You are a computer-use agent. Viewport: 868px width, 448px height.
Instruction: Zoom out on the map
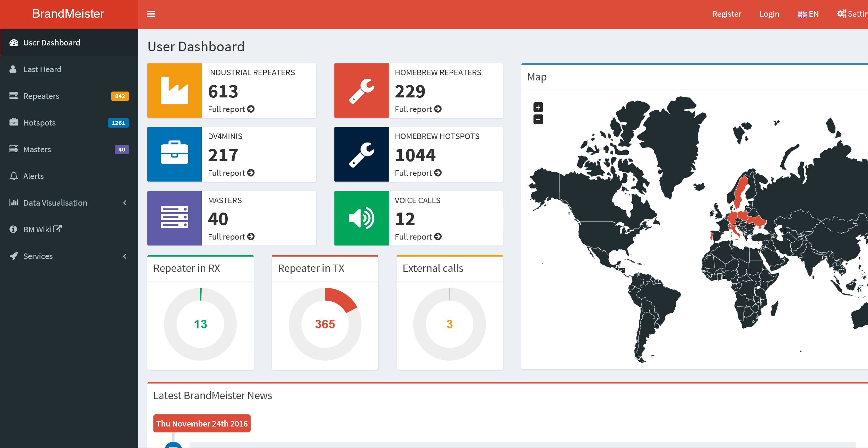pos(538,119)
